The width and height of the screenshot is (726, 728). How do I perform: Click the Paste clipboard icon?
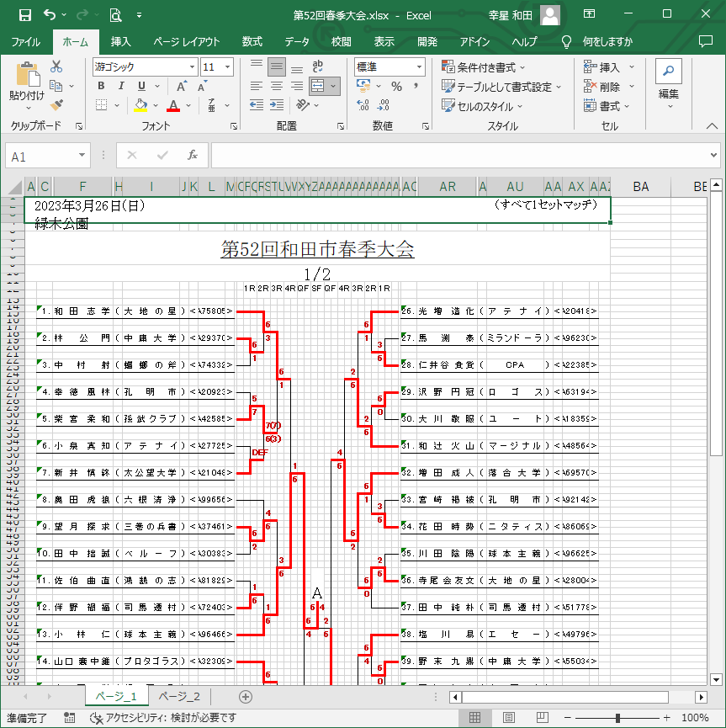point(28,75)
